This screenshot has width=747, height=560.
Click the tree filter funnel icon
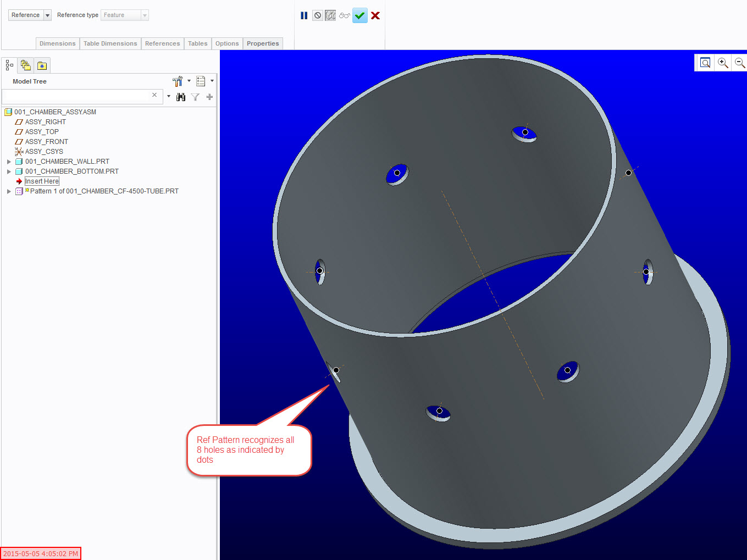(195, 97)
